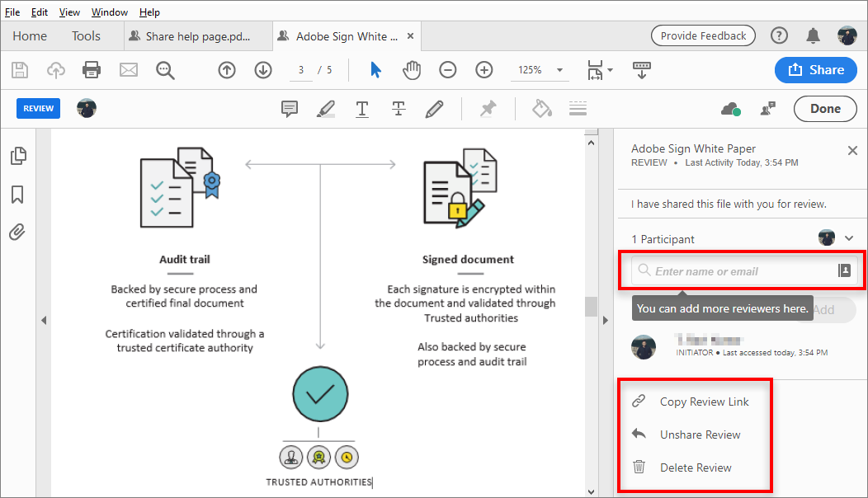The width and height of the screenshot is (868, 498).
Task: Select the Strikethrough text tool
Action: click(399, 108)
